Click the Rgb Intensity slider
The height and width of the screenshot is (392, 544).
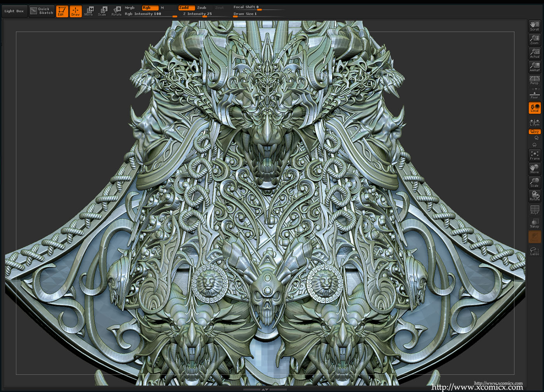(150, 14)
